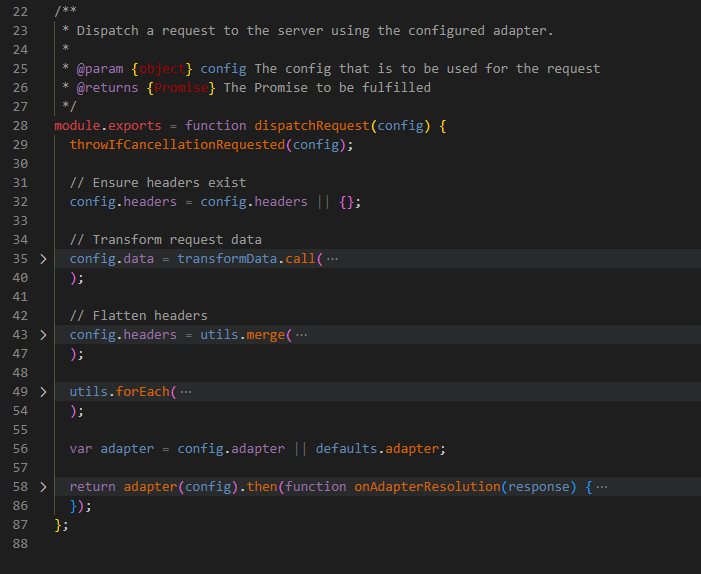This screenshot has width=701, height=574.
Task: Click ellipsis after transformData.call(
Action: click(x=333, y=259)
